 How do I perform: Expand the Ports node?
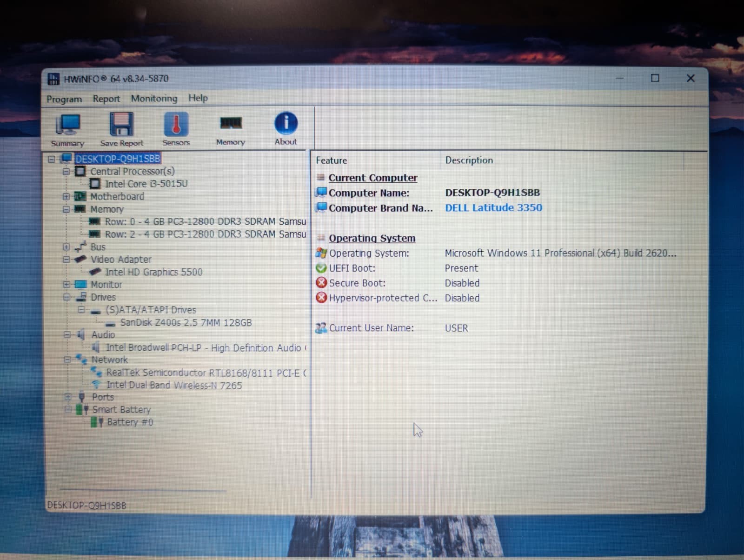(x=67, y=397)
